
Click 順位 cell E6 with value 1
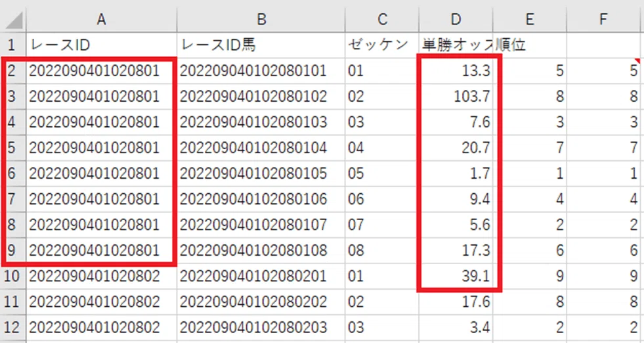coord(530,173)
